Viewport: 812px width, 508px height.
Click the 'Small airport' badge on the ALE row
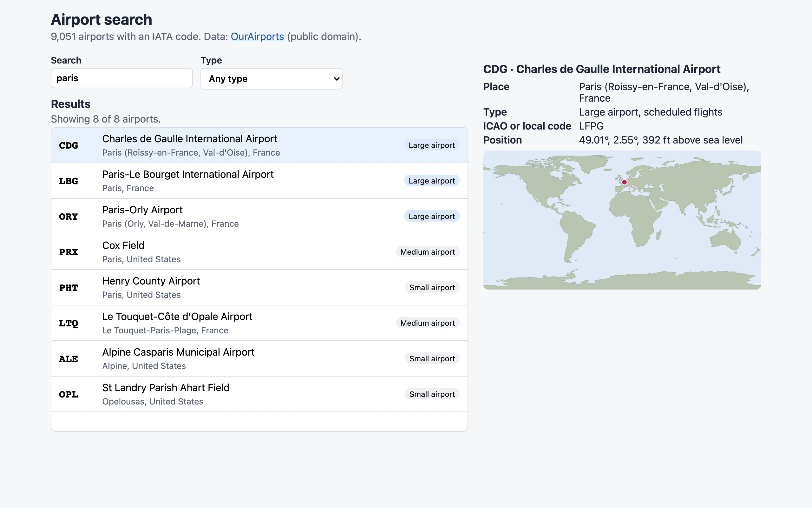tap(432, 359)
